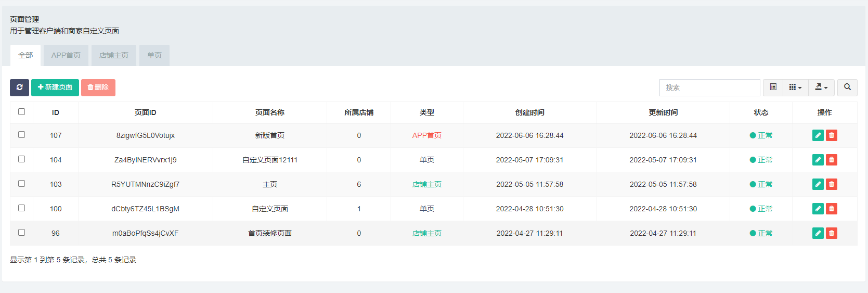The height and width of the screenshot is (293, 868).
Task: Edit the 首页装修页面 row
Action: click(x=818, y=233)
